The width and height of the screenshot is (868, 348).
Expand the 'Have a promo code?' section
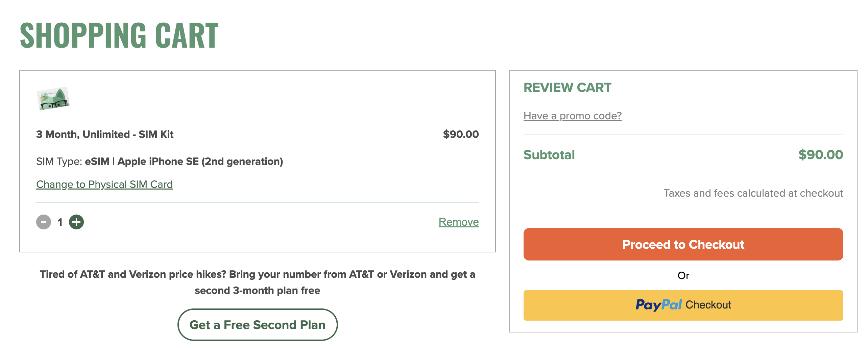[x=573, y=115]
